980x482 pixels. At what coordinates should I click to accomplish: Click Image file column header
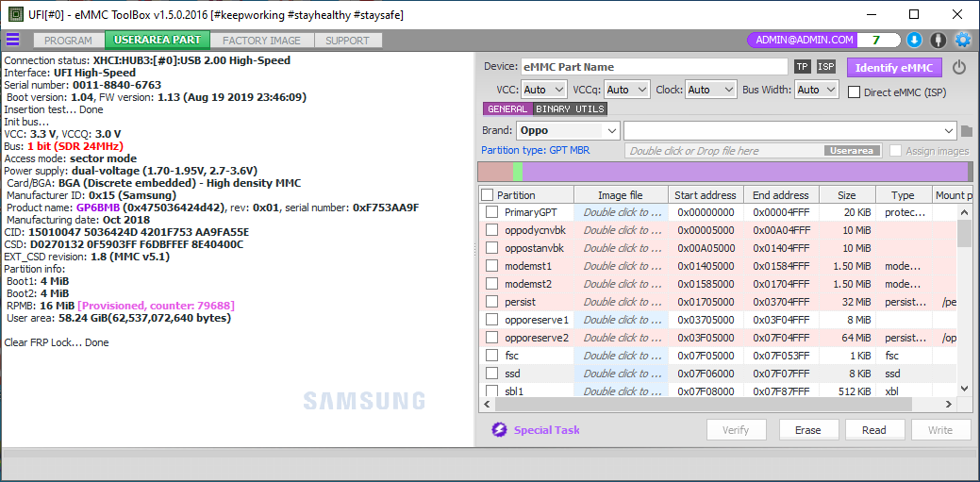pyautogui.click(x=621, y=195)
